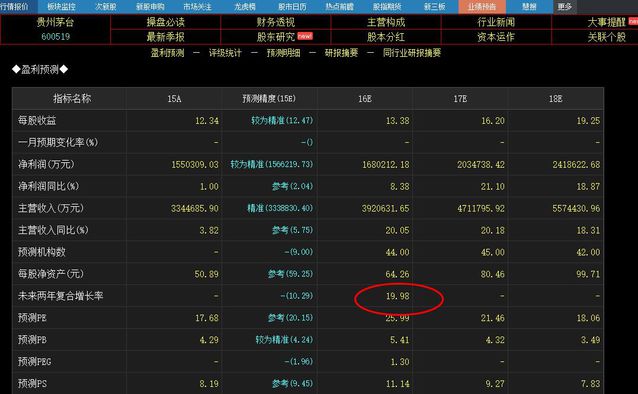Select the highlighted 业绩预告 tab
638x394 pixels.
[482, 7]
